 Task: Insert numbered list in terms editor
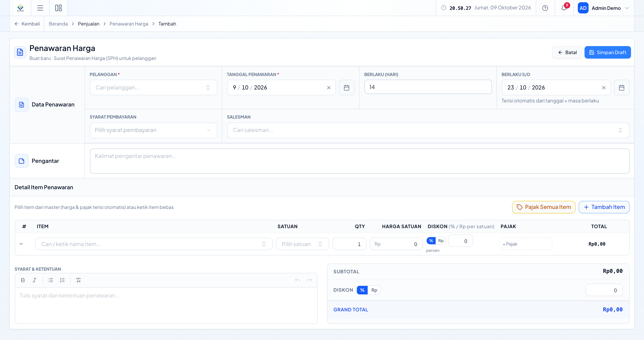click(62, 280)
